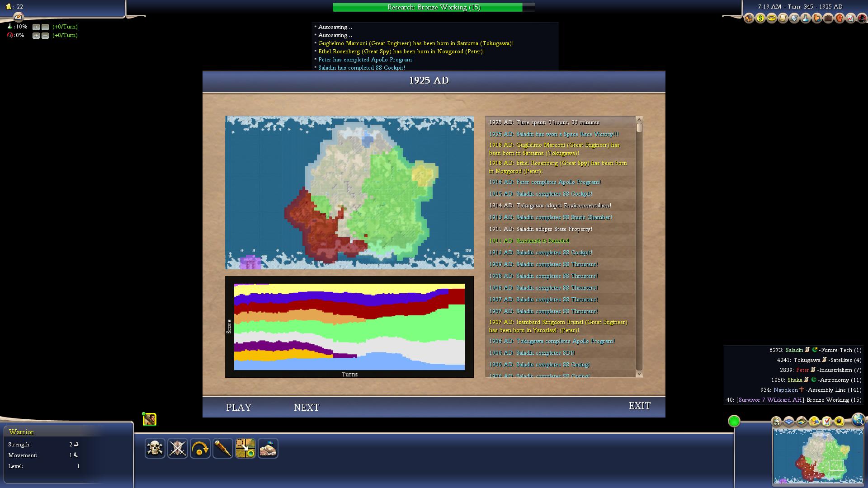
Task: Toggle the yellow question bubble display
Action: coord(839,422)
